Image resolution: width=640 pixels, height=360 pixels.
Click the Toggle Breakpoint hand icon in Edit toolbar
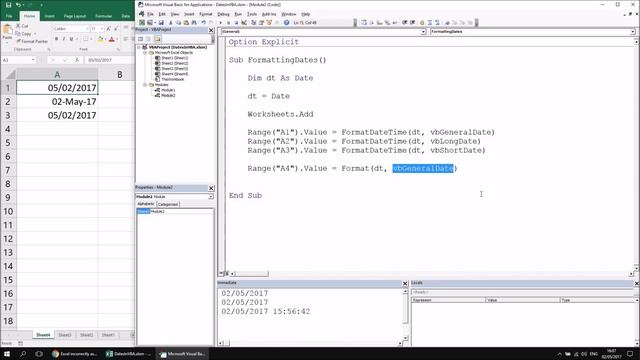(422, 22)
